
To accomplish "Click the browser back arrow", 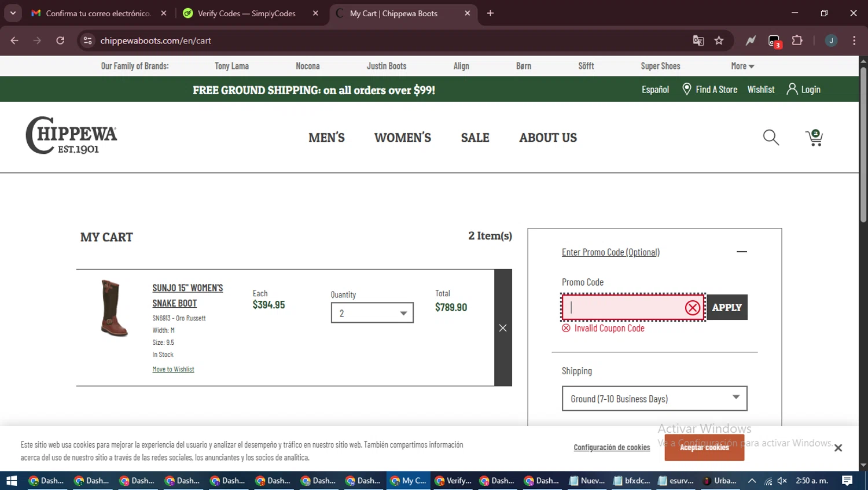I will pyautogui.click(x=14, y=40).
